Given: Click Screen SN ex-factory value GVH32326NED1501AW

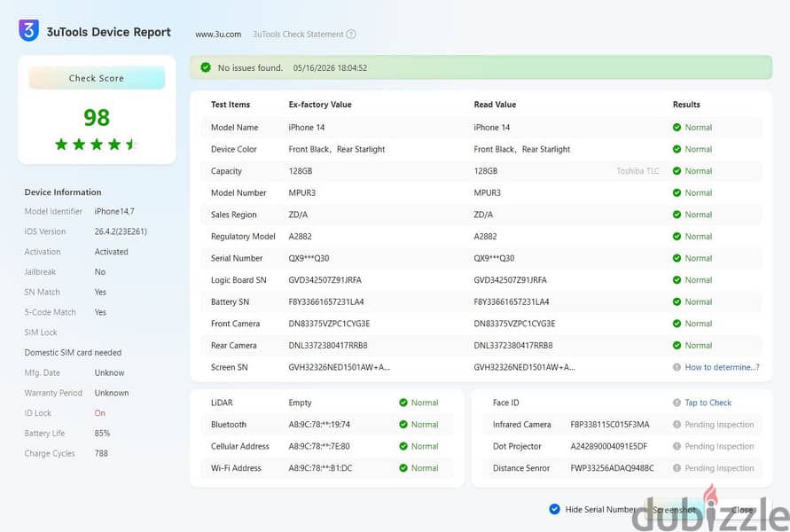Looking at the screenshot, I should click(x=339, y=367).
